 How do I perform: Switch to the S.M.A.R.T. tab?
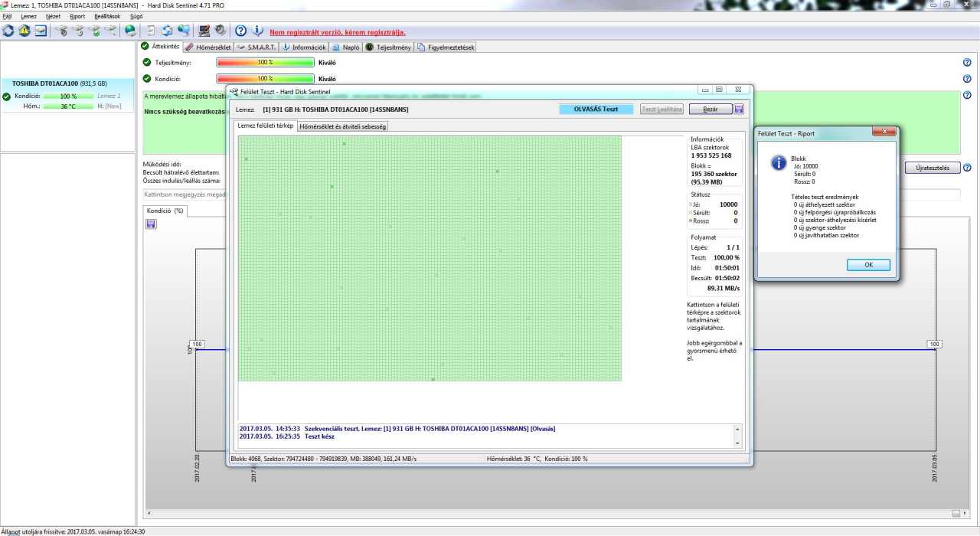coord(256,47)
